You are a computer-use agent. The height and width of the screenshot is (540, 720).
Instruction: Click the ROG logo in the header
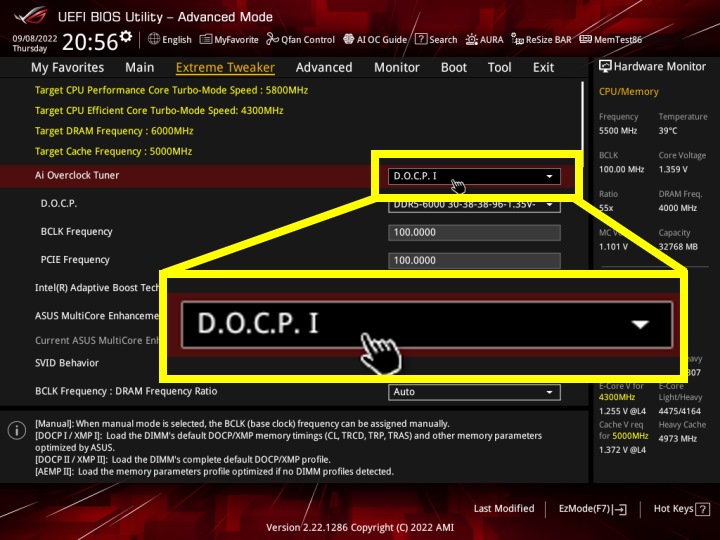(30, 16)
